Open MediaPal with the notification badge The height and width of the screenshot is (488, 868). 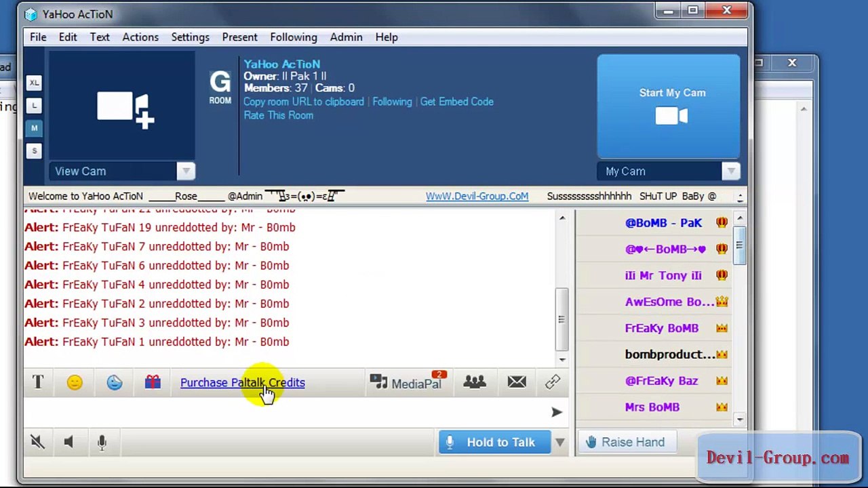[408, 382]
